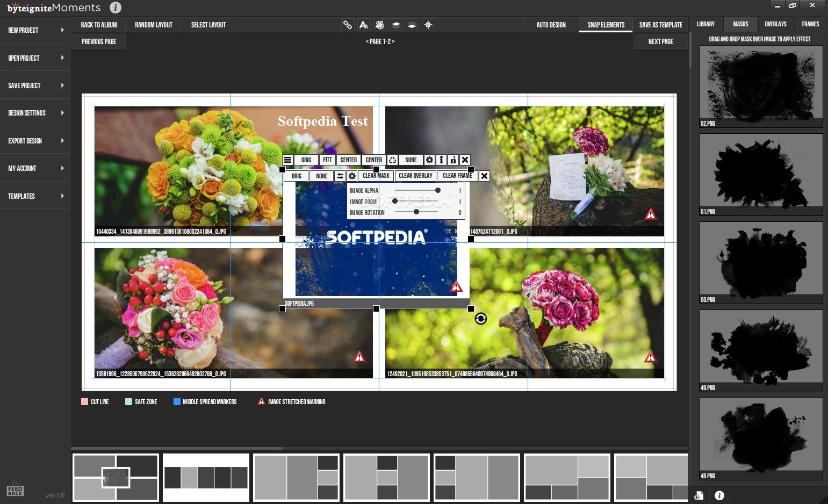The height and width of the screenshot is (504, 828).
Task: Click the Image Rotation slider
Action: tap(416, 212)
